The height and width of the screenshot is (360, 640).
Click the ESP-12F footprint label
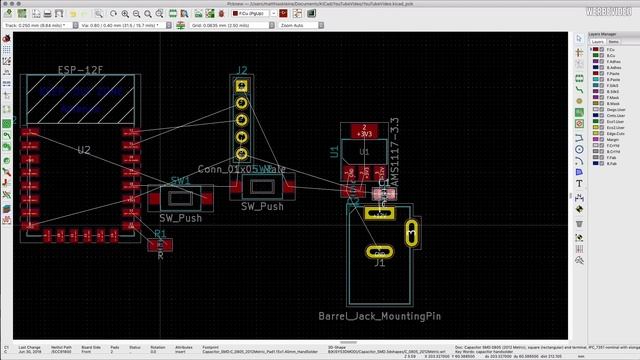point(80,70)
